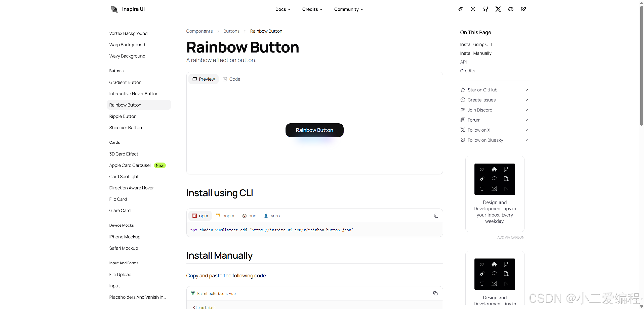The height and width of the screenshot is (309, 644).
Task: Open Bluesky butterfly icon in header
Action: (x=523, y=9)
